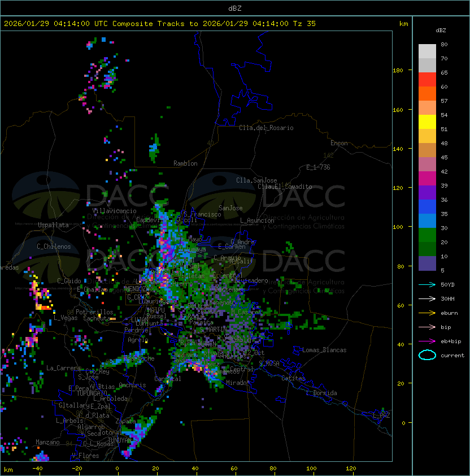Click the 'Encon' map label
The height and width of the screenshot is (476, 470).
pos(339,143)
